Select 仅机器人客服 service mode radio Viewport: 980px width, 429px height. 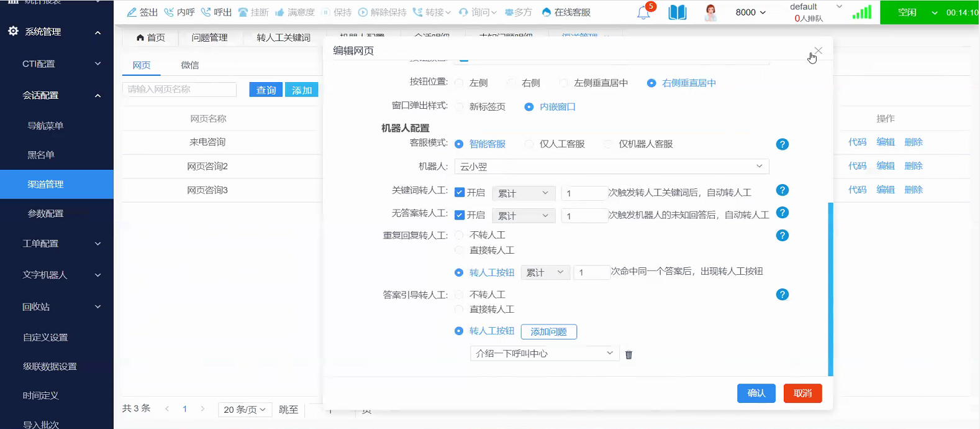coord(609,144)
